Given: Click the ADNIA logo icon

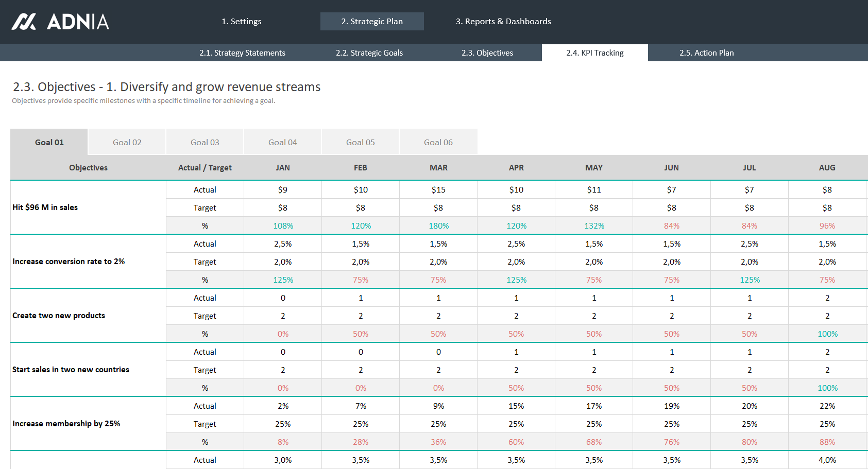Looking at the screenshot, I should point(24,22).
